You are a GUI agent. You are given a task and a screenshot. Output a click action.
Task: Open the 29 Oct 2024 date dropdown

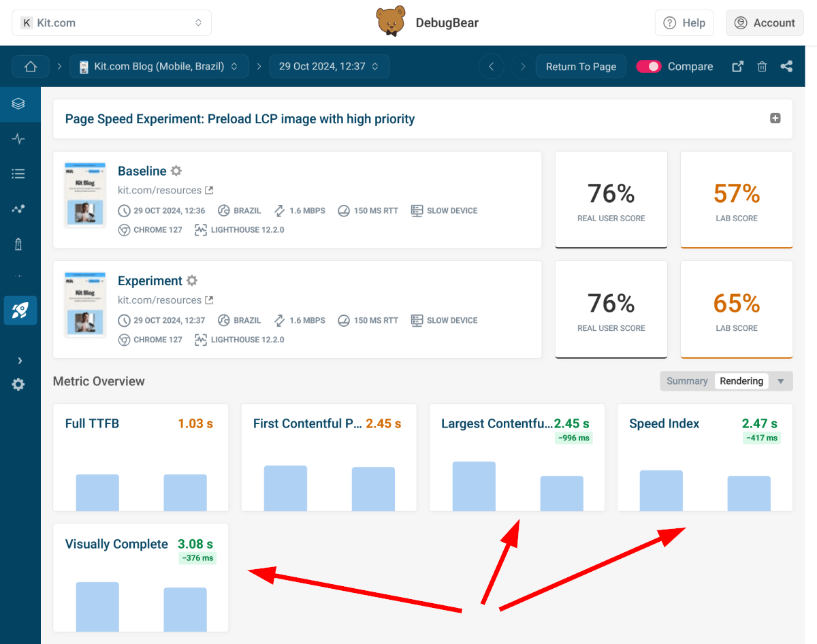(330, 67)
